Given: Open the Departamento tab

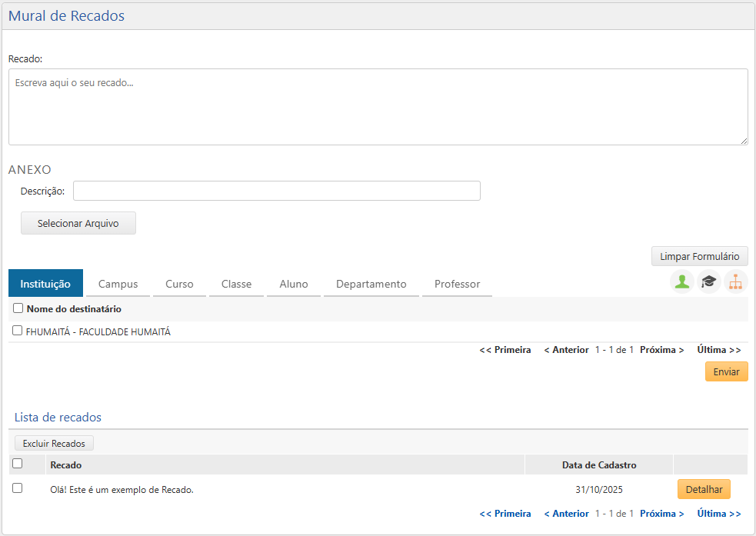Looking at the screenshot, I should pos(371,284).
